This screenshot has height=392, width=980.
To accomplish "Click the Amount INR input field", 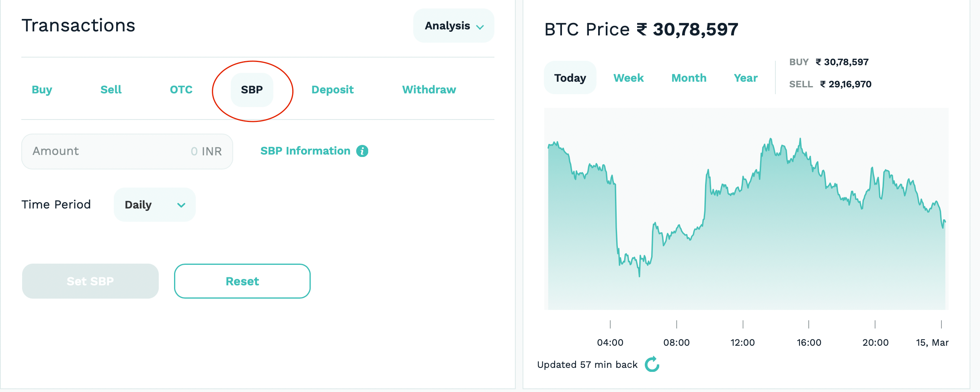I will point(127,151).
